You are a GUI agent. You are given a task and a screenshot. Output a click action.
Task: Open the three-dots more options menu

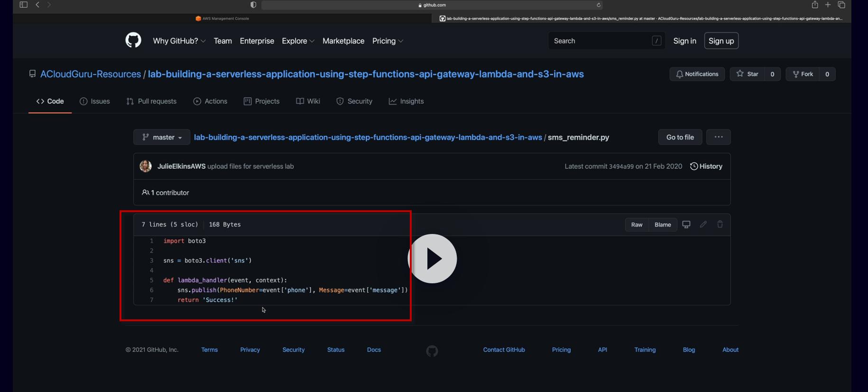click(x=719, y=137)
